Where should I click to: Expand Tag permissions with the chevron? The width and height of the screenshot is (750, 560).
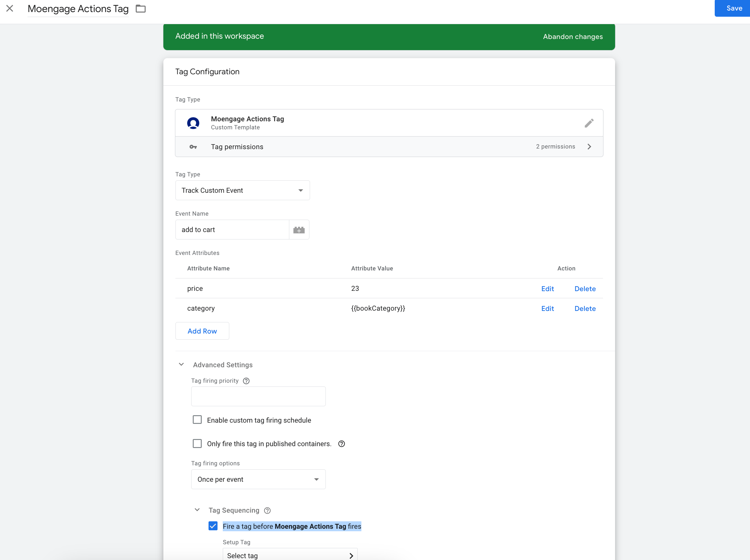click(x=589, y=147)
